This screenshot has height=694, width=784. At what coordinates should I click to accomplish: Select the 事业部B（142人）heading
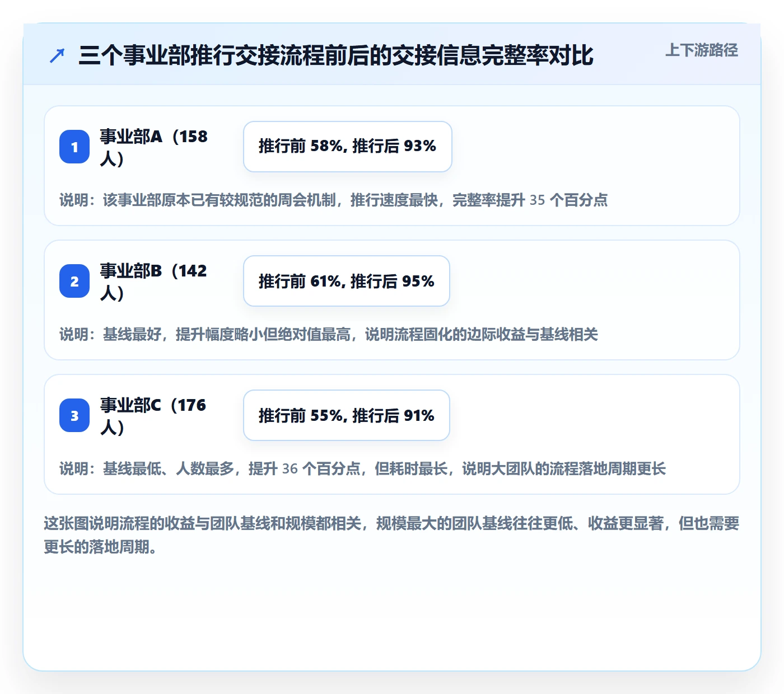154,282
